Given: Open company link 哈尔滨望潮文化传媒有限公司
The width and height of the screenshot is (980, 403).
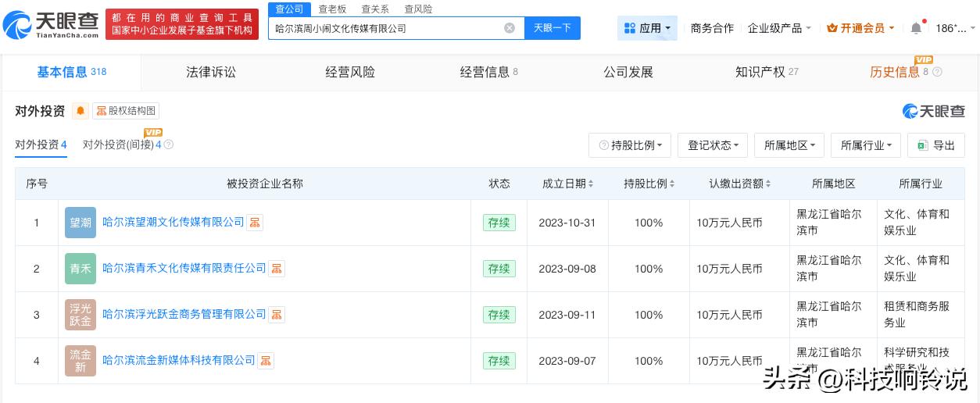Looking at the screenshot, I should coord(173,223).
